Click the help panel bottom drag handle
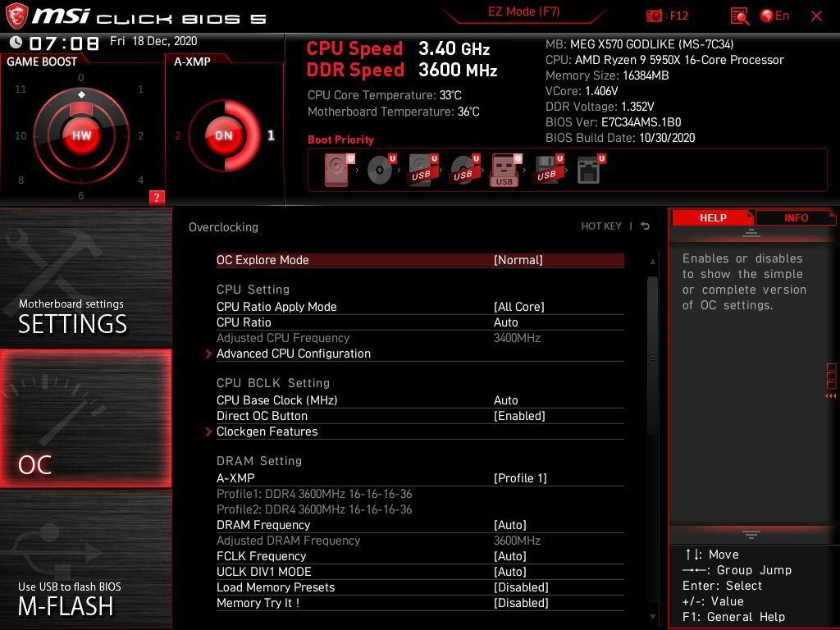840x630 pixels. (x=751, y=534)
